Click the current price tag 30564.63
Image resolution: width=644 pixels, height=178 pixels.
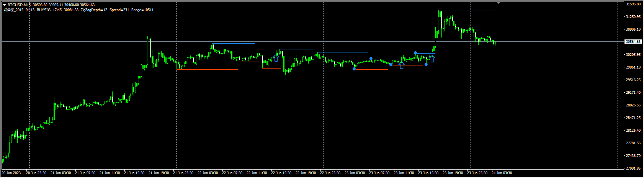click(633, 42)
